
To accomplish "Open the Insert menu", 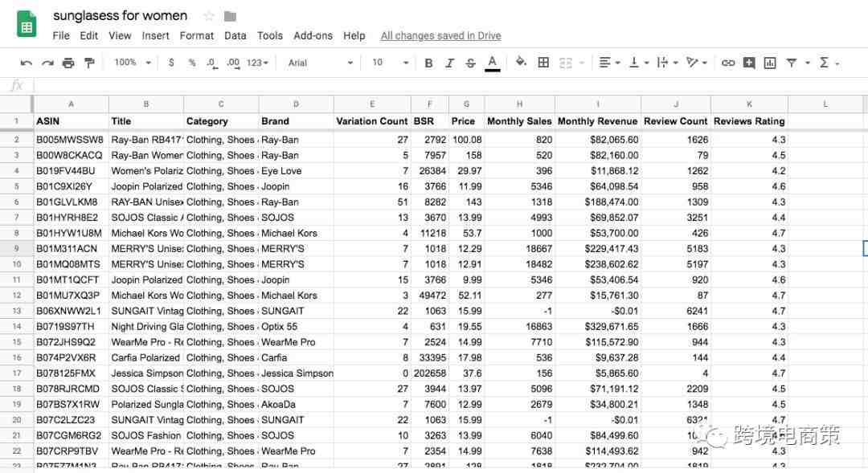I will tap(156, 35).
